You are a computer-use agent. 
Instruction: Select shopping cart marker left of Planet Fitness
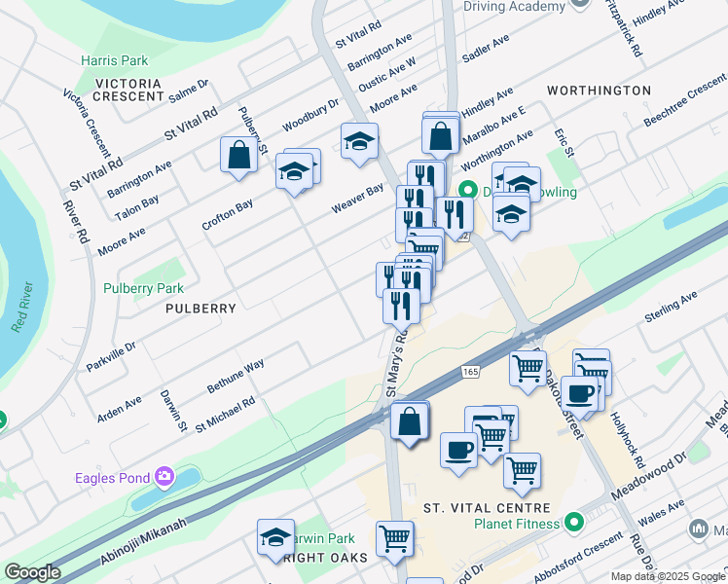[x=522, y=472]
